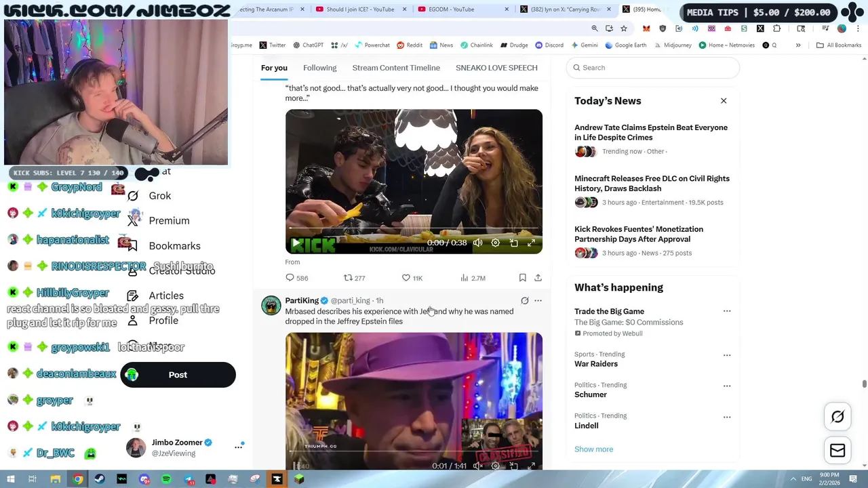The height and width of the screenshot is (488, 868).
Task: Open more options on PartiKing post
Action: [538, 301]
